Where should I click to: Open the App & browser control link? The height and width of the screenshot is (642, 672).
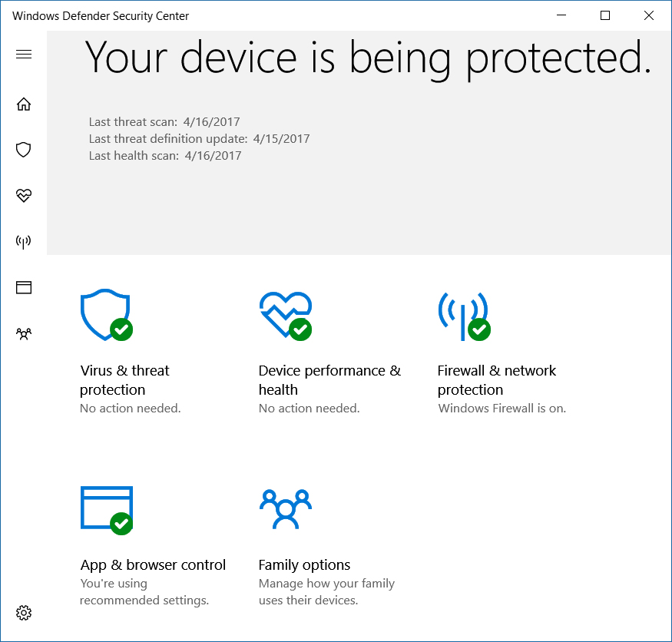[x=153, y=565]
